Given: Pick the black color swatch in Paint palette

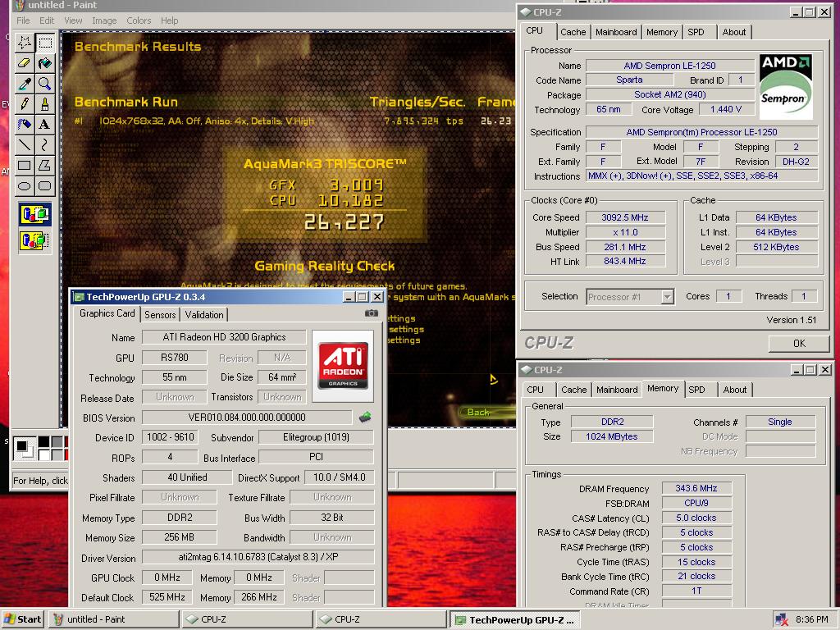Looking at the screenshot, I should [x=44, y=442].
